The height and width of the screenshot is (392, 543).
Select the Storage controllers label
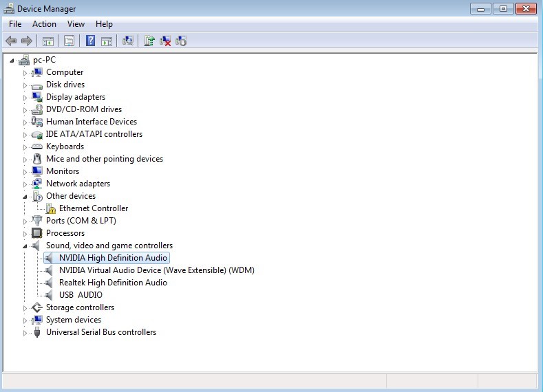(x=80, y=307)
